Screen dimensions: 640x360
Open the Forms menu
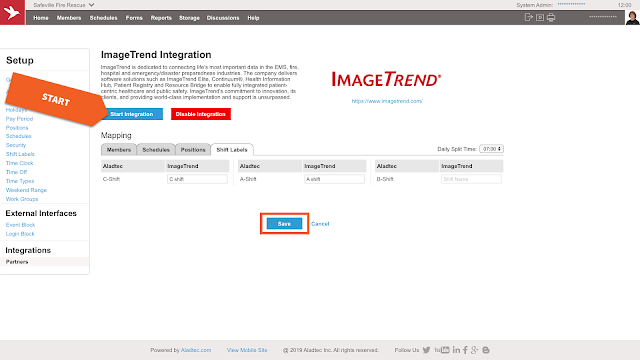coord(134,18)
